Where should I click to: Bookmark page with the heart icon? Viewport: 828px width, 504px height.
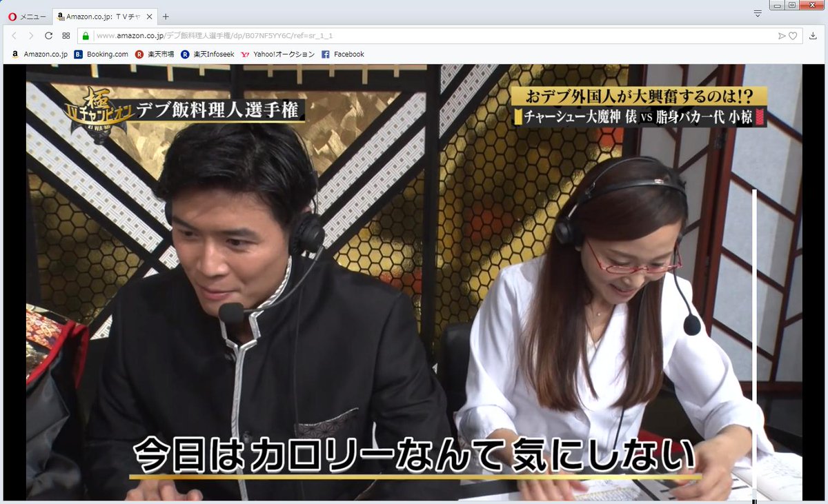pyautogui.click(x=793, y=36)
